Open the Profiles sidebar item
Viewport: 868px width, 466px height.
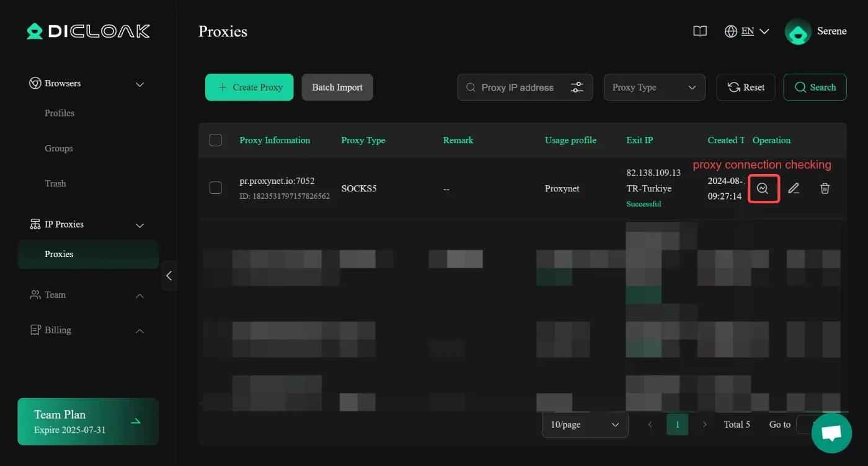click(x=60, y=113)
